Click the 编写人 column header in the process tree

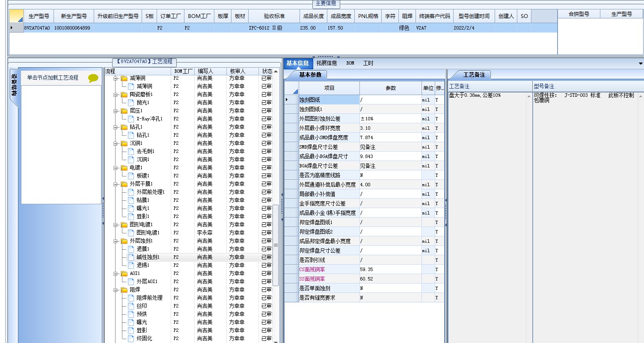pos(211,71)
